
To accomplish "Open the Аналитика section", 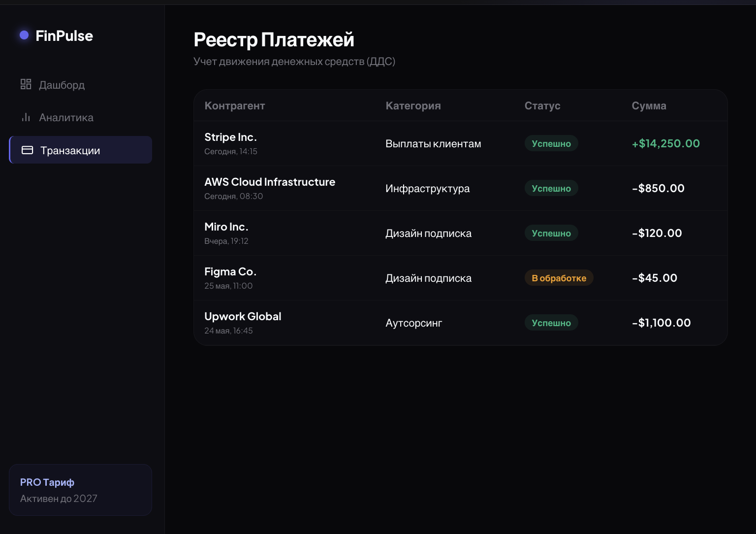I will point(81,117).
